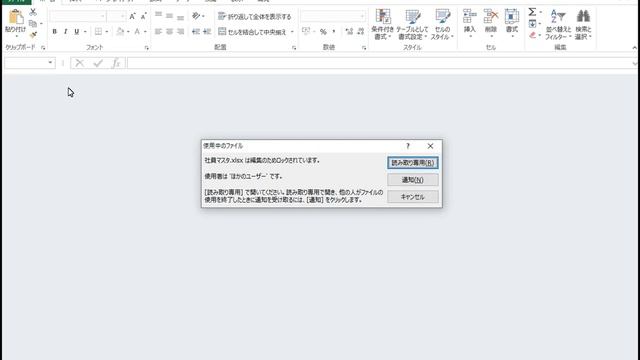Toggle Bold formatting
The height and width of the screenshot is (360, 640).
pos(54,31)
